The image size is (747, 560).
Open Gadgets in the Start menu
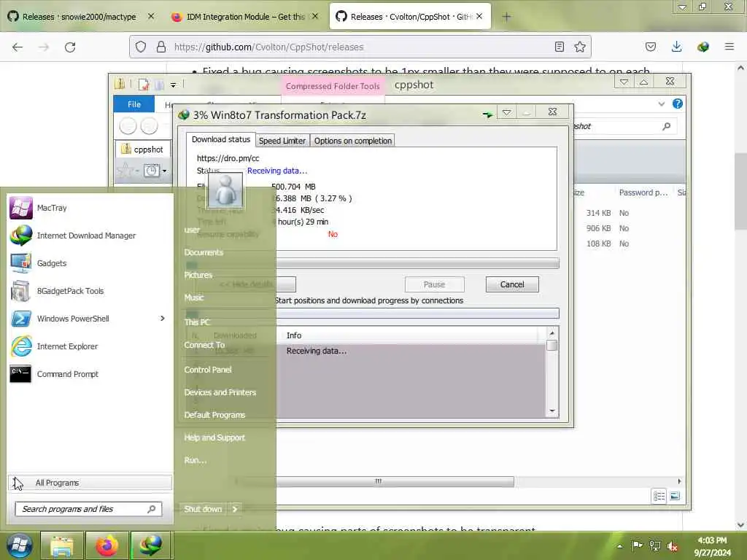pos(90,263)
